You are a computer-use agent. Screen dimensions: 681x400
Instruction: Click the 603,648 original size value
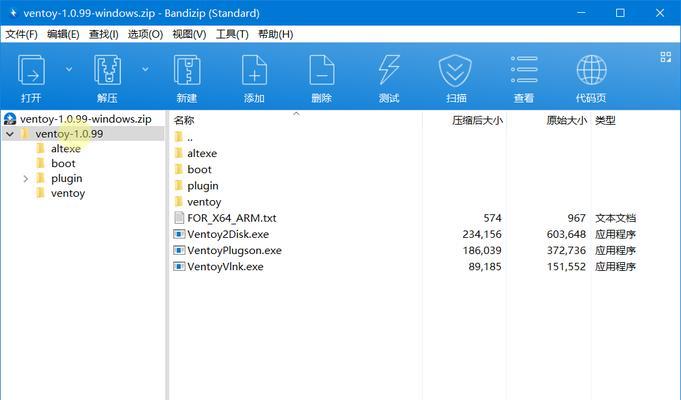point(566,234)
